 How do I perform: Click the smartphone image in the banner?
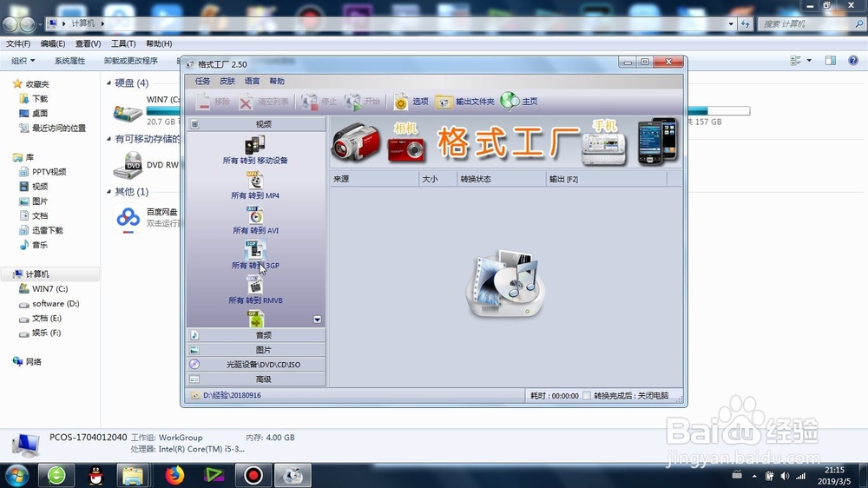pyautogui.click(x=658, y=142)
